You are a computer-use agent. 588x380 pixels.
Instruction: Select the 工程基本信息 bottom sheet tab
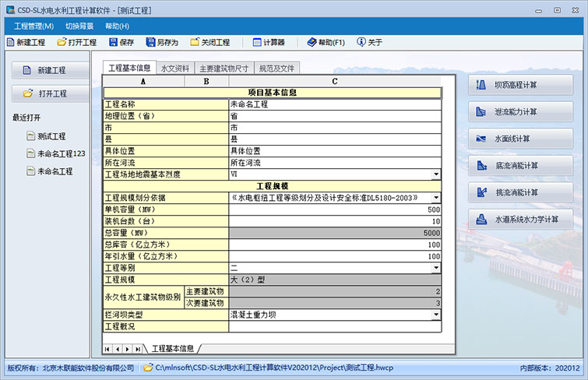pyautogui.click(x=172, y=349)
